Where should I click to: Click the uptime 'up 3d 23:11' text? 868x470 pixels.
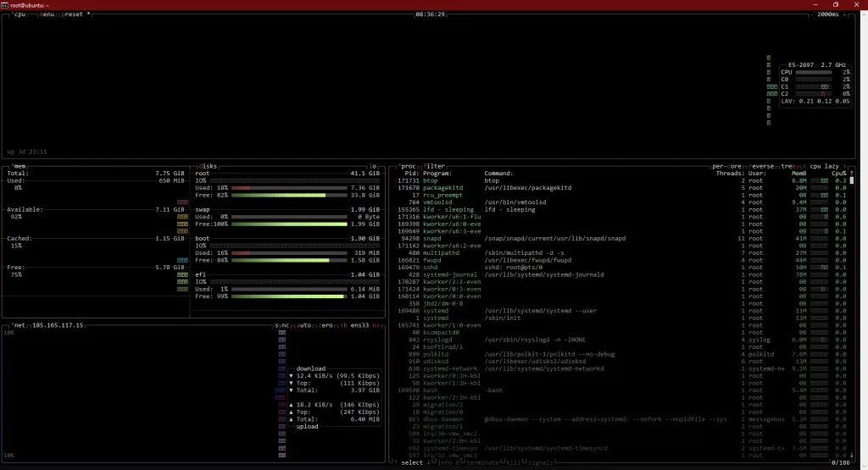[x=27, y=152]
